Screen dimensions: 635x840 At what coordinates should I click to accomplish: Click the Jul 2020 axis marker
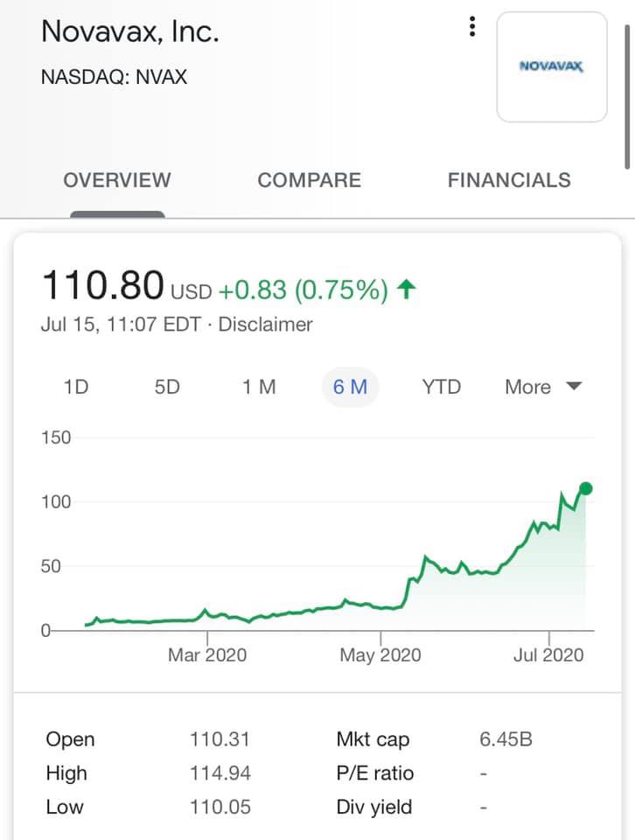[x=548, y=654]
